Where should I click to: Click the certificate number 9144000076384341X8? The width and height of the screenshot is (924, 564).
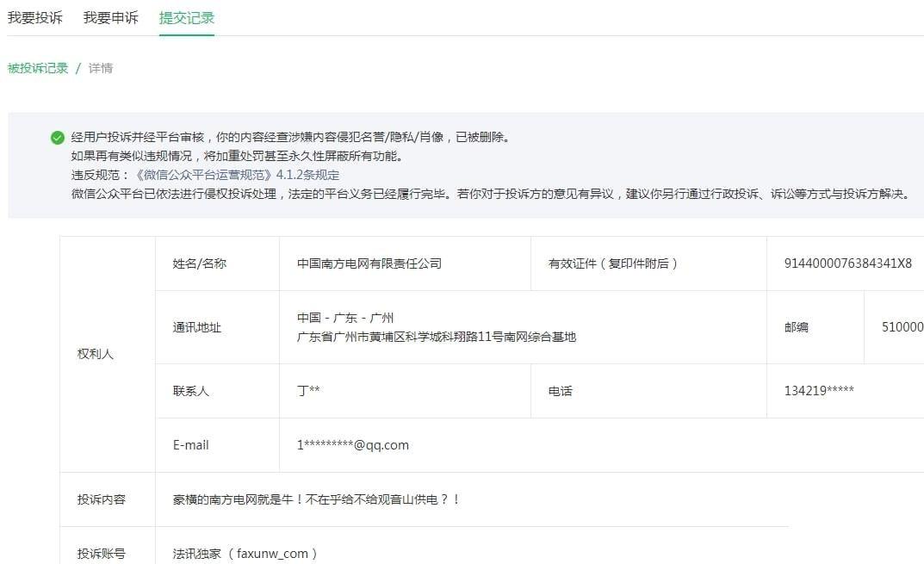point(847,263)
